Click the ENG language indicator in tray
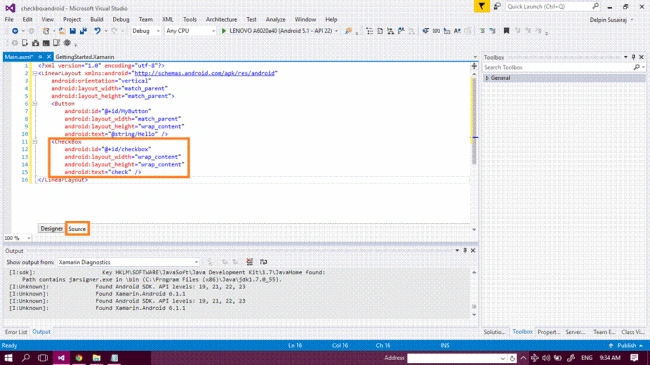 [x=586, y=358]
